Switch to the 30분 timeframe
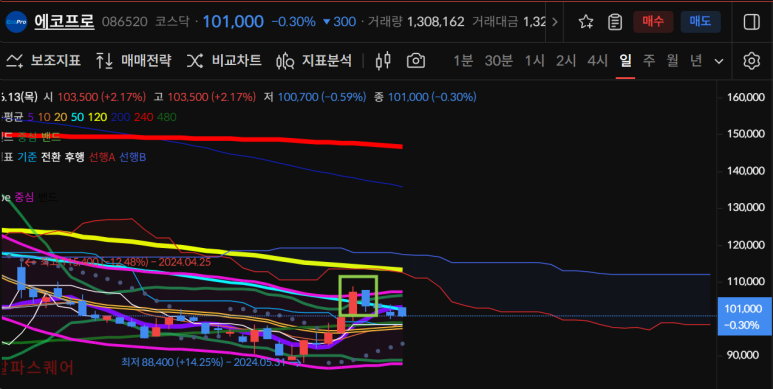This screenshot has height=389, width=773. click(498, 61)
